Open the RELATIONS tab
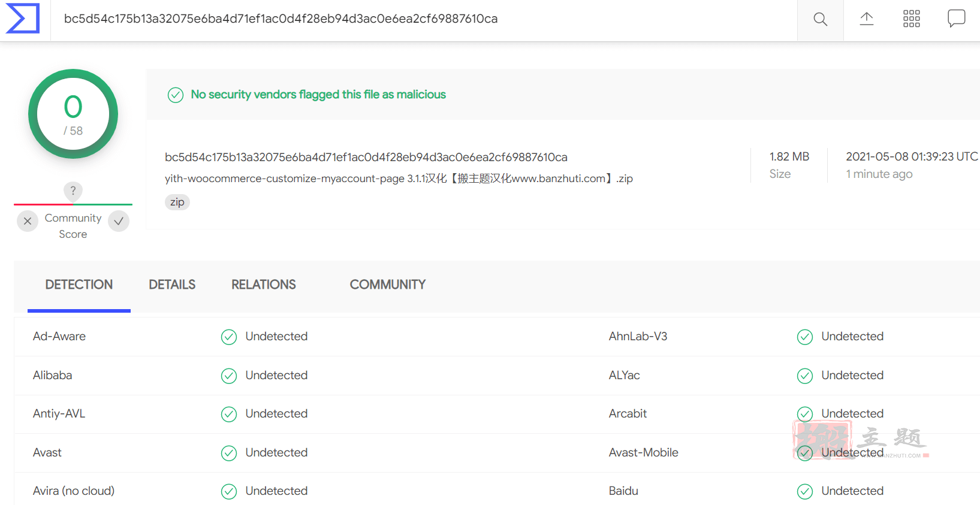The image size is (980, 505). (x=264, y=285)
